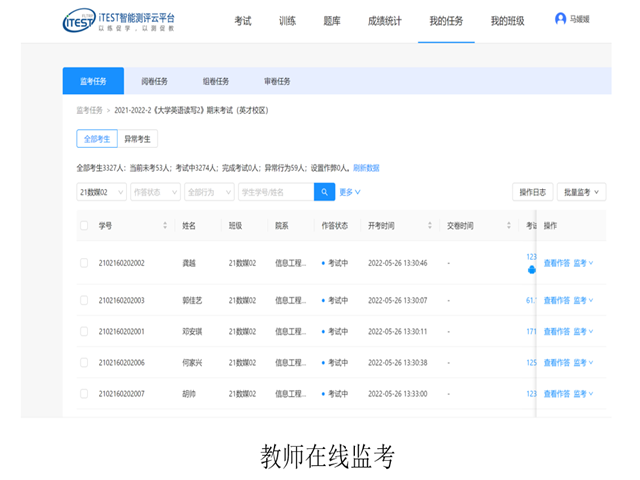Sort by 开考时间 column arrows

click(x=430, y=226)
